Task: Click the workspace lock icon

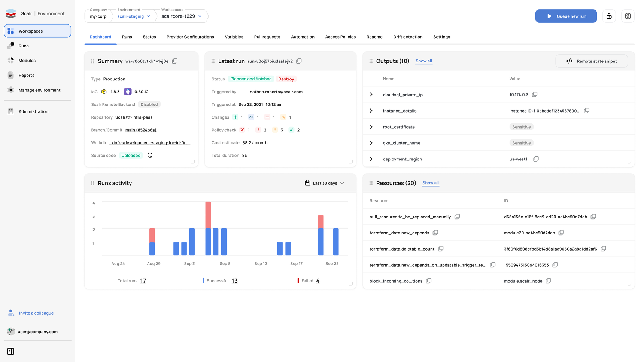Action: tap(609, 16)
